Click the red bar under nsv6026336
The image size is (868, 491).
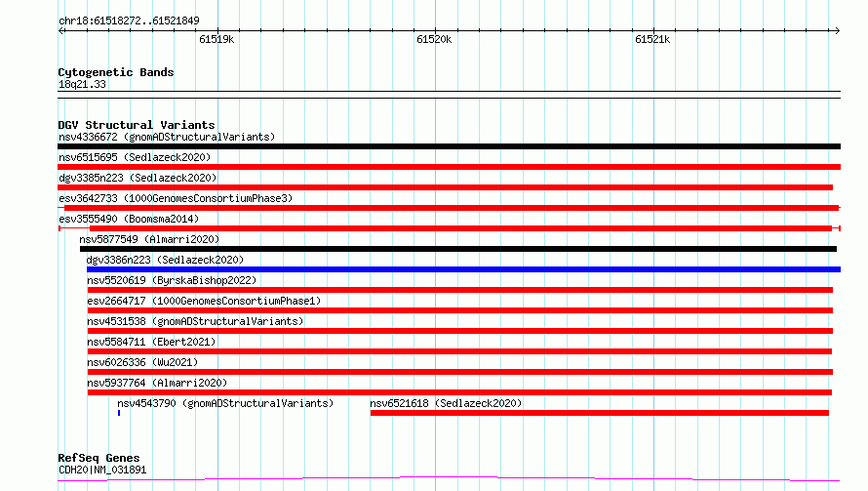pyautogui.click(x=460, y=372)
